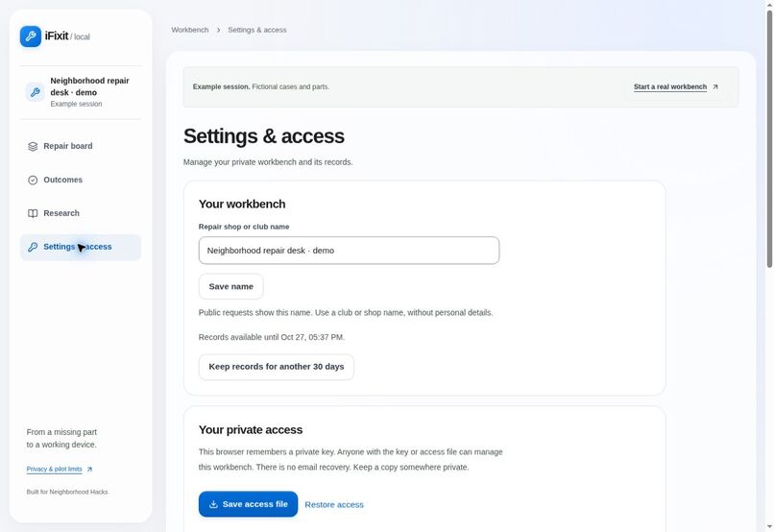774x532 pixels.
Task: Click the Restore access link
Action: pos(334,505)
